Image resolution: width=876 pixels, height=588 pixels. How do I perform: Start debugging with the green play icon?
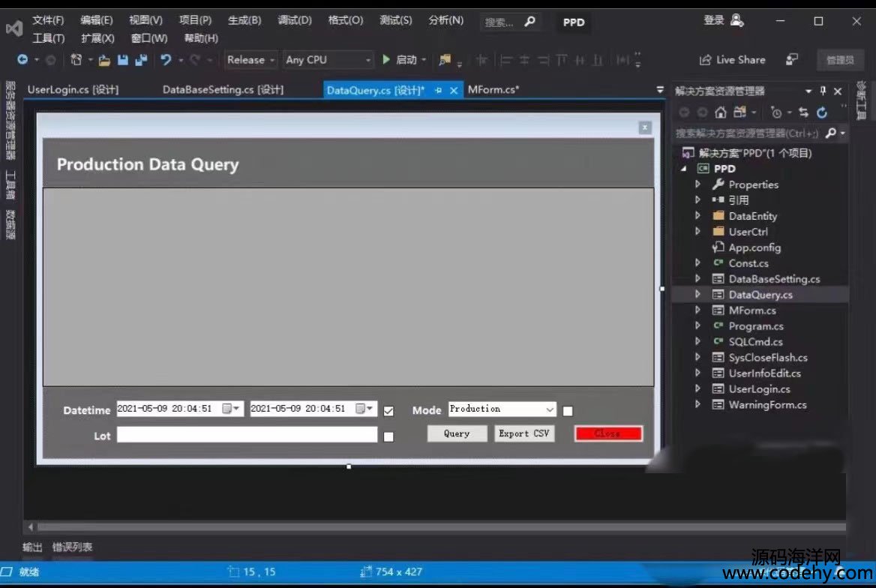coord(386,59)
